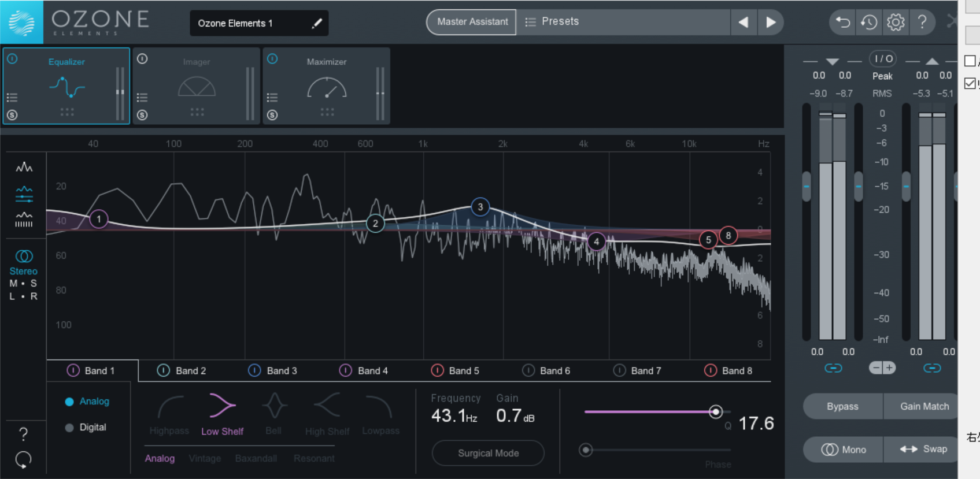Select EQ node 8

click(728, 235)
